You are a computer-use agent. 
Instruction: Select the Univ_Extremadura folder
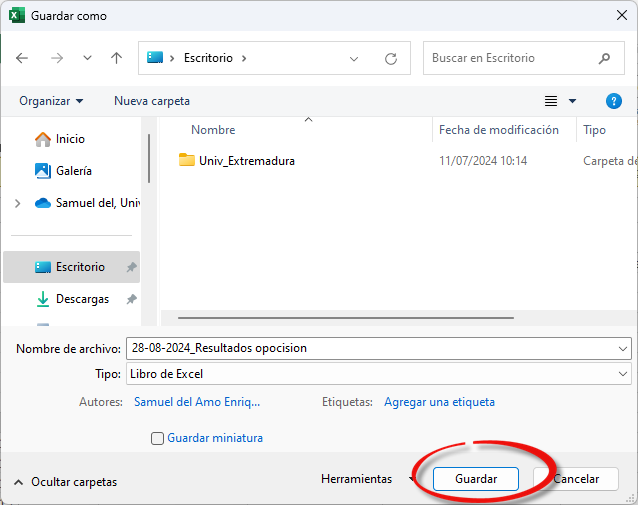coord(237,161)
